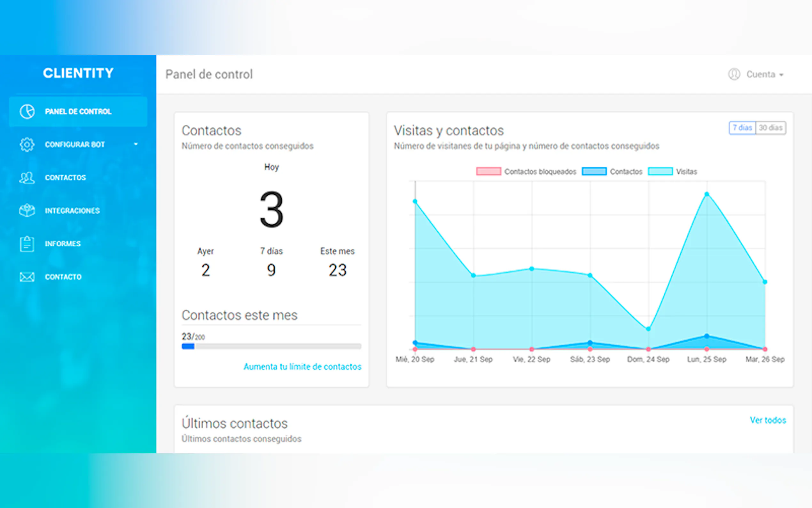Click the Contacto envelope icon
The image size is (812, 508).
[27, 277]
